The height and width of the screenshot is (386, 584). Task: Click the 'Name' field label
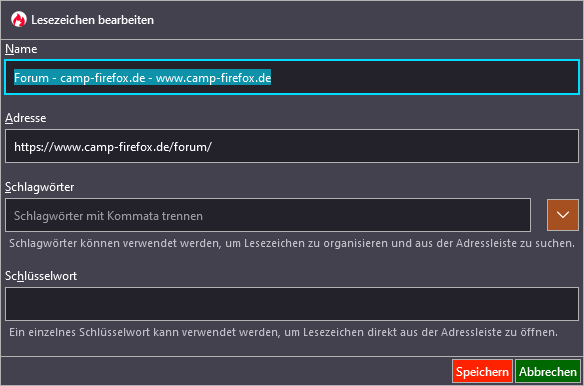point(21,49)
